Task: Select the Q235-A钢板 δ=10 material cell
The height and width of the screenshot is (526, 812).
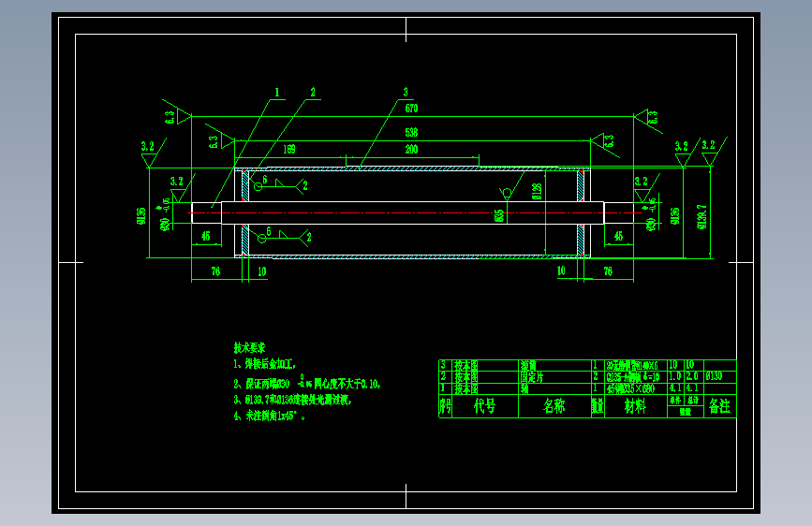Action: click(x=633, y=377)
